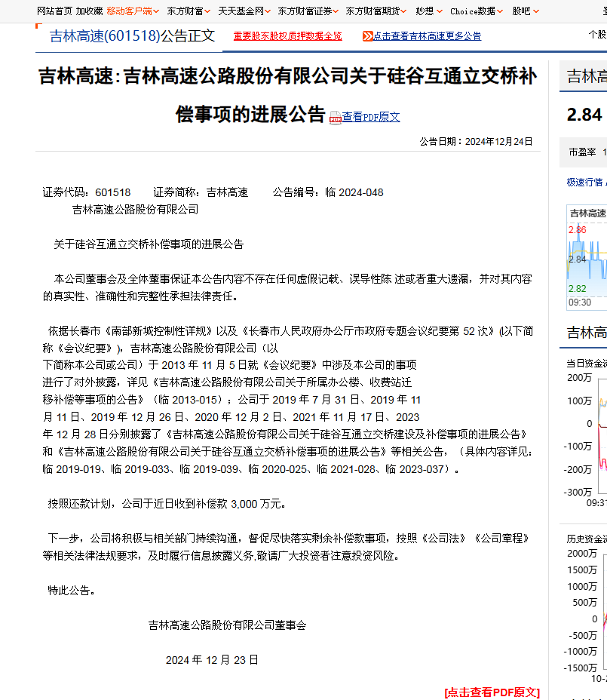The height and width of the screenshot is (700, 607).
Task: Expand the 妙想 dropdown menu
Action: tap(429, 11)
